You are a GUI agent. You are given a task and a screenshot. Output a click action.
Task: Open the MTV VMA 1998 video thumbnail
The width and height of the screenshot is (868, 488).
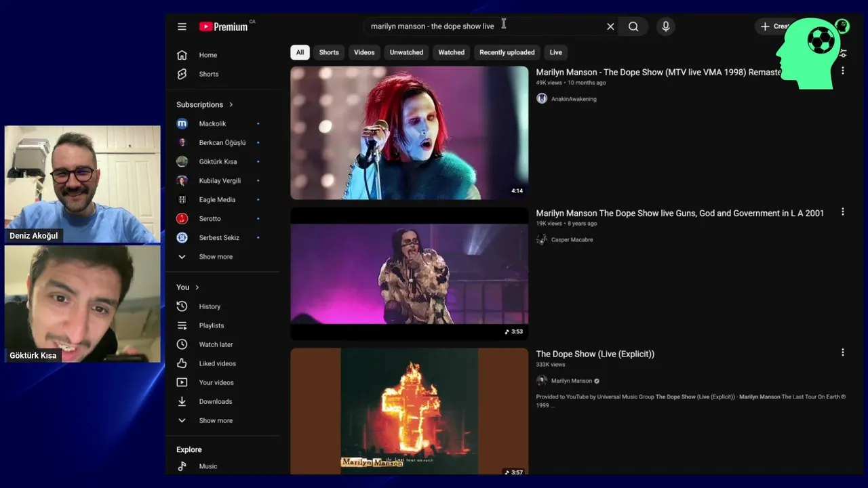[409, 133]
